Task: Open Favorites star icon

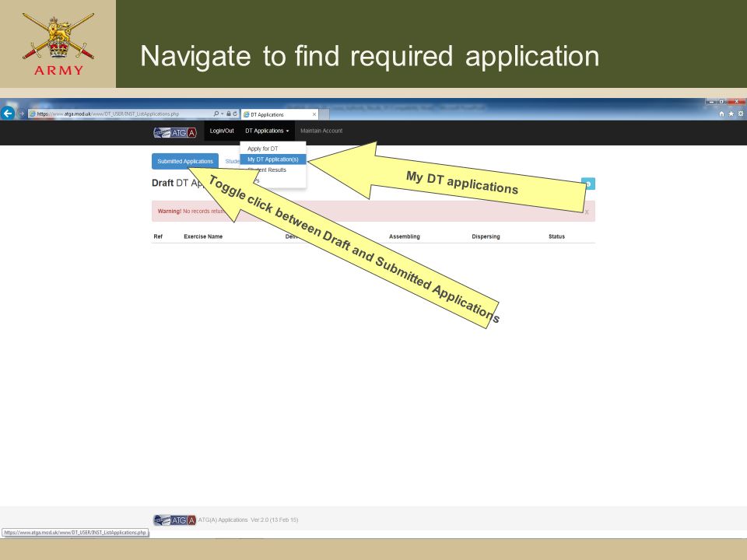Action: coord(731,114)
